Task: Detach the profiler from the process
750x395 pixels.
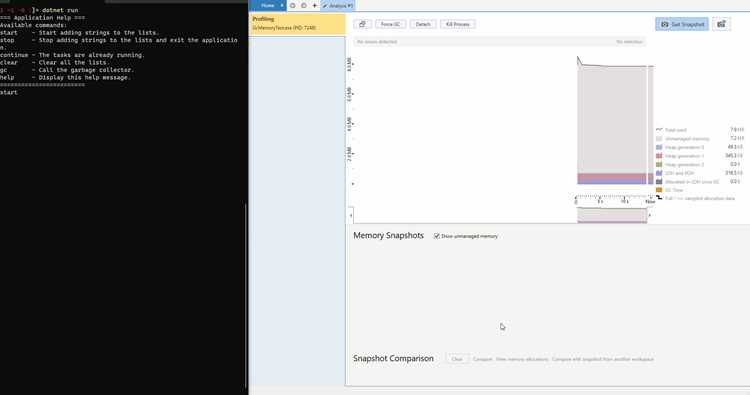Action: (x=423, y=24)
